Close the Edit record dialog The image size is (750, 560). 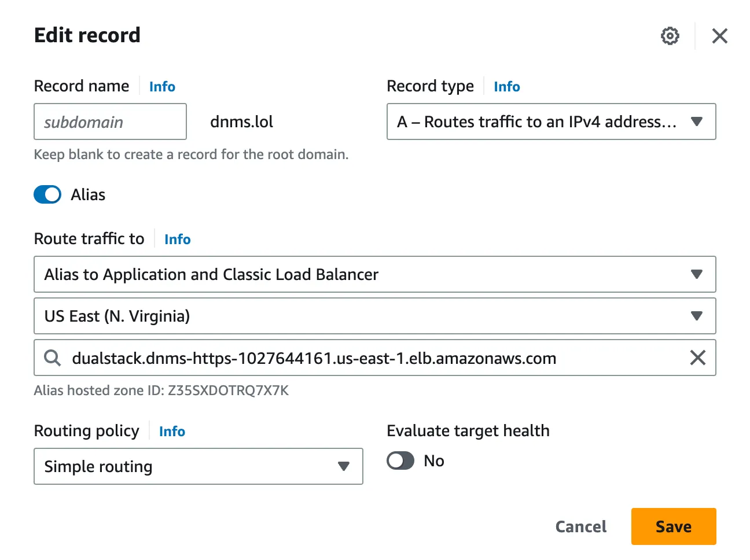(x=719, y=36)
